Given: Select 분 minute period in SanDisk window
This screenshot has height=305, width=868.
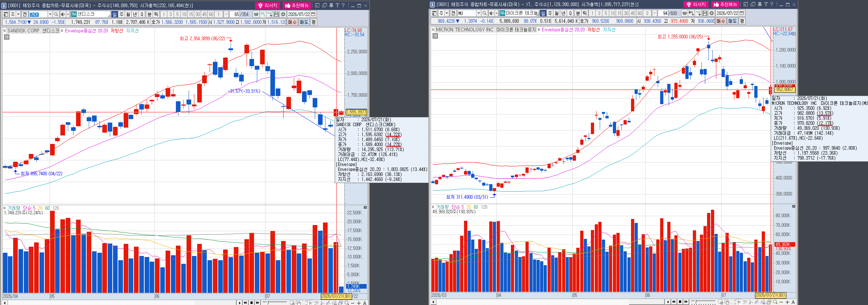Looking at the screenshot, I should pos(149,14).
